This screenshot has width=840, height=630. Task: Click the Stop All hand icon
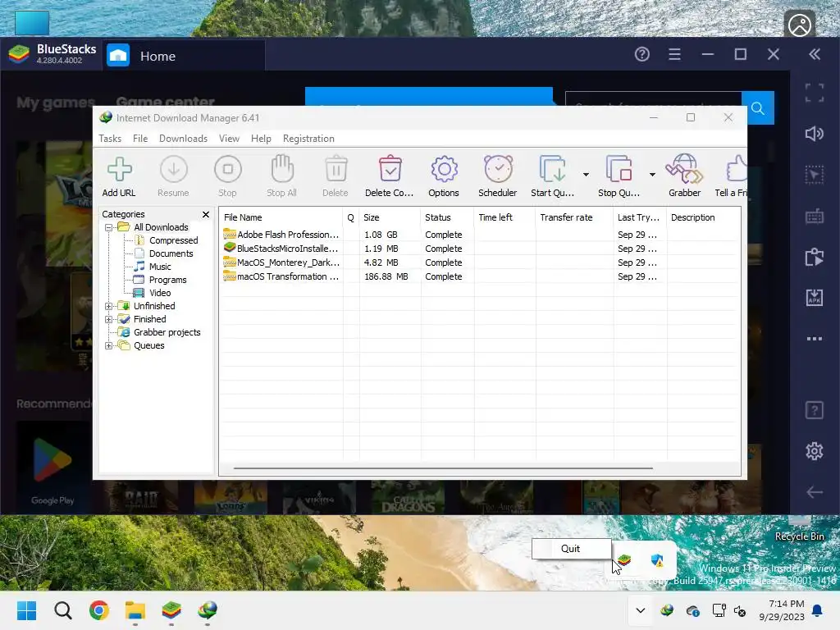coord(282,169)
